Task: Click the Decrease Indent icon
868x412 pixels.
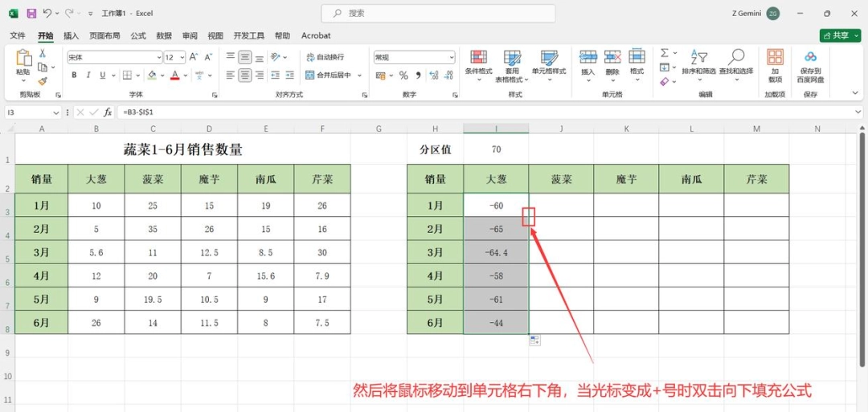Action: [275, 75]
